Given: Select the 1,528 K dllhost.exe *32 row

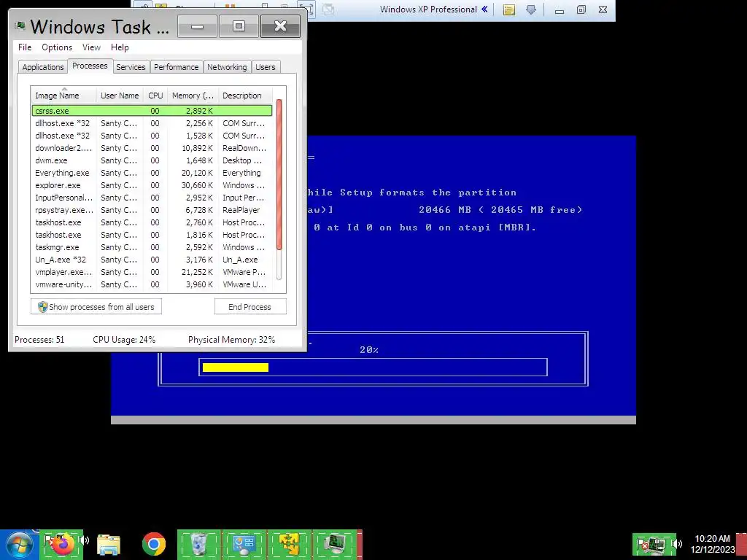Looking at the screenshot, I should [x=152, y=135].
